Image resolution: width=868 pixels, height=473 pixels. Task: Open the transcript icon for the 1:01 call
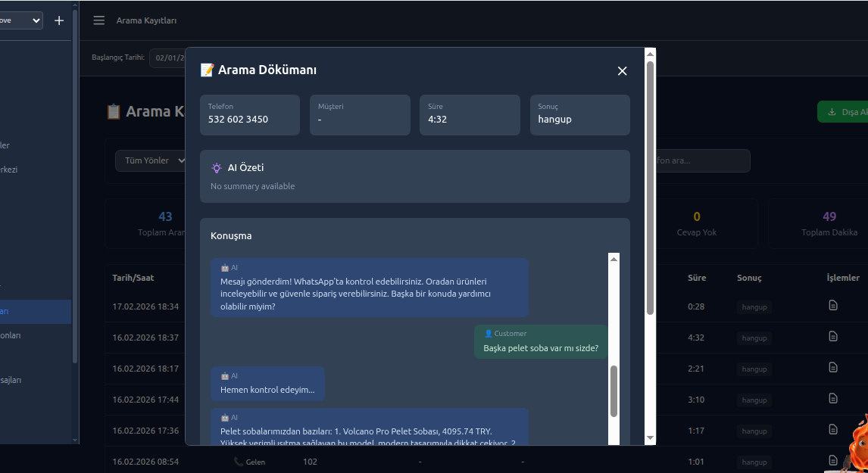point(833,462)
